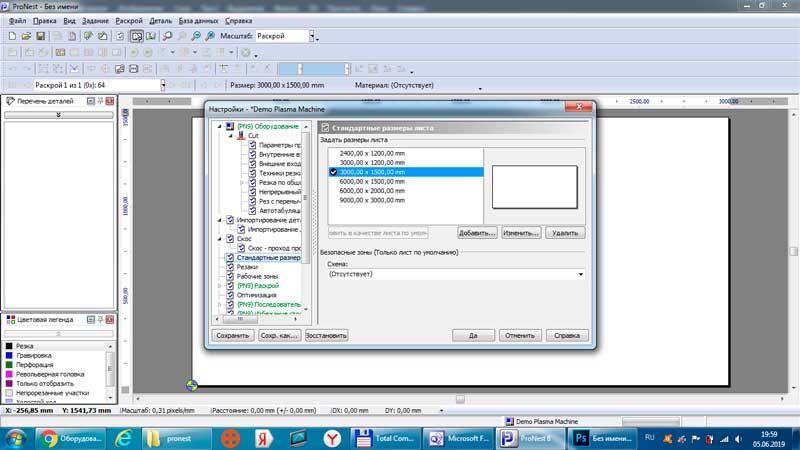Click the Windows Start button
Image resolution: width=800 pixels, height=450 pixels.
pyautogui.click(x=16, y=438)
